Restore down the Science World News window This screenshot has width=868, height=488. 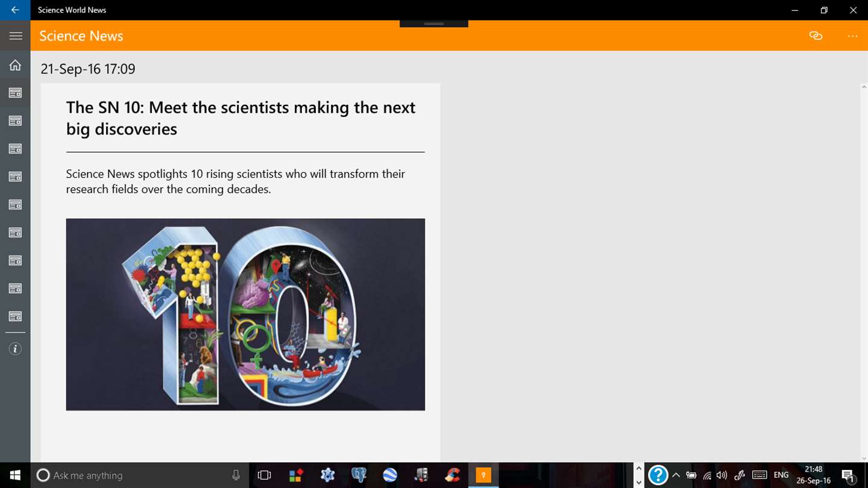tap(824, 10)
